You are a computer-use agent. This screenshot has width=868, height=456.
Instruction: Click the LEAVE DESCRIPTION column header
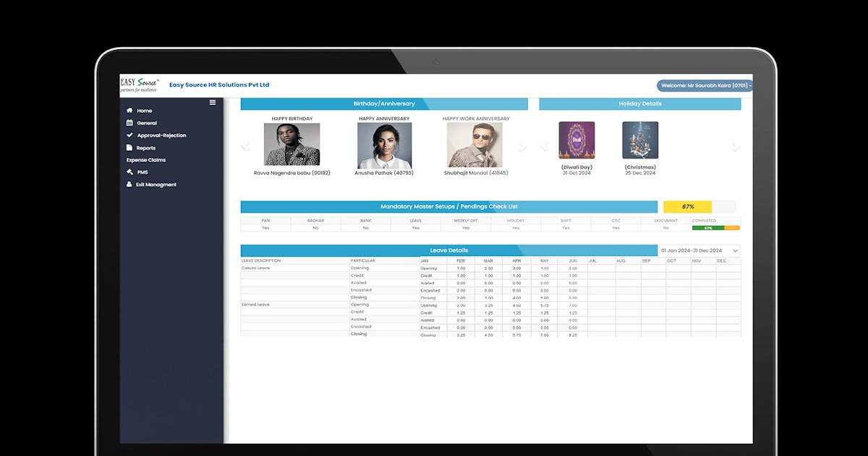point(261,261)
